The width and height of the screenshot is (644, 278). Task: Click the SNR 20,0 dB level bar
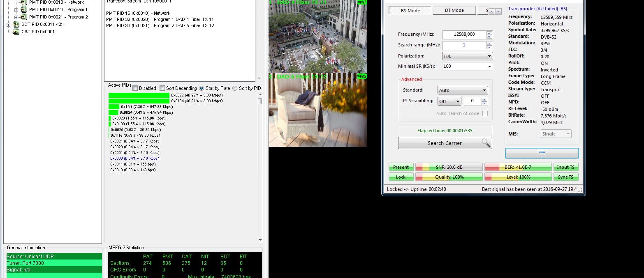(449, 167)
